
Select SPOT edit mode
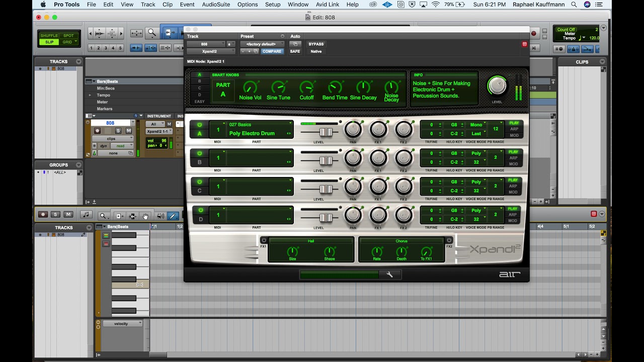point(68,36)
